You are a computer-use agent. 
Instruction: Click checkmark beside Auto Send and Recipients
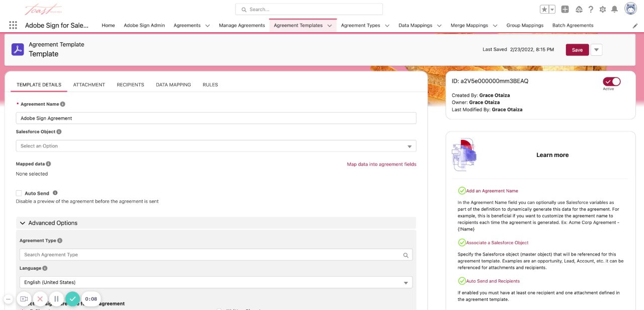click(x=462, y=281)
